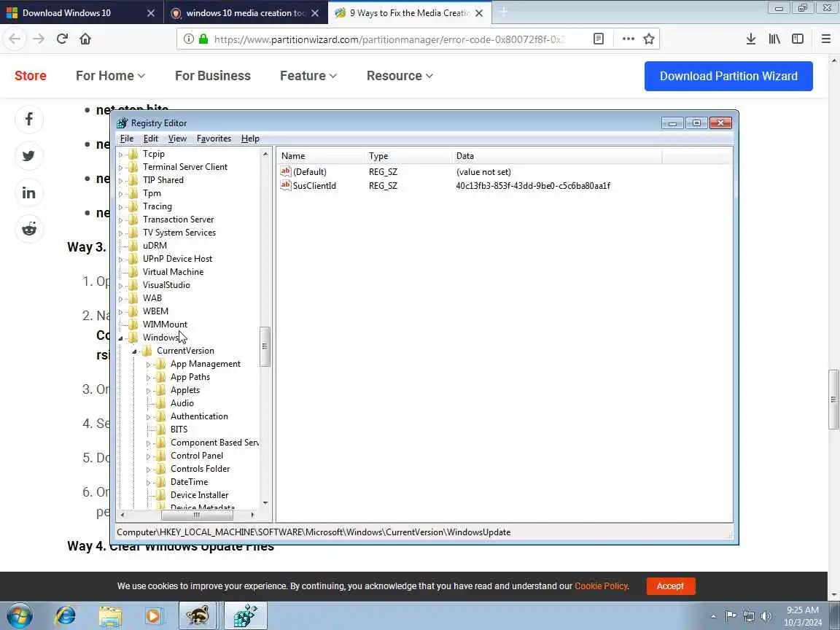This screenshot has width=840, height=630.
Task: Open Registry Editor Help menu
Action: [x=250, y=139]
